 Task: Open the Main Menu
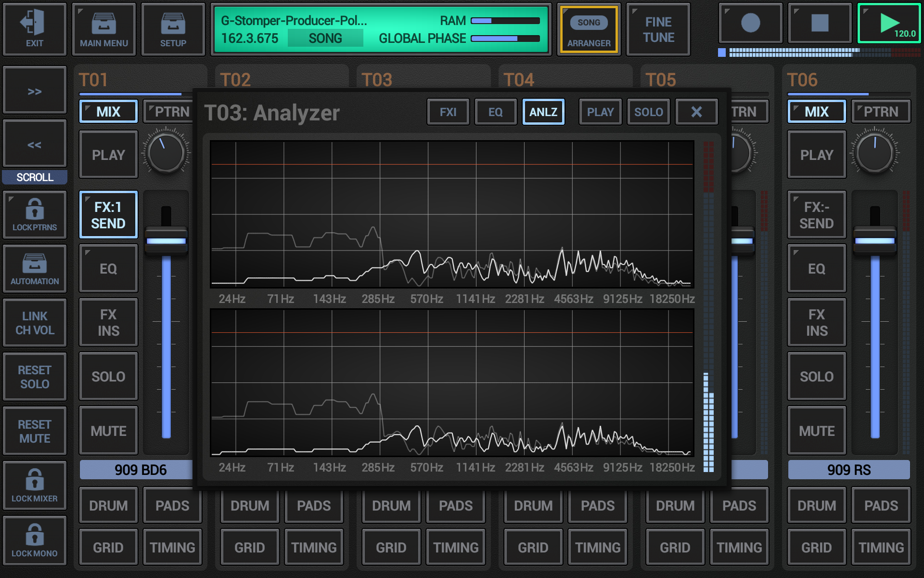[x=103, y=29]
